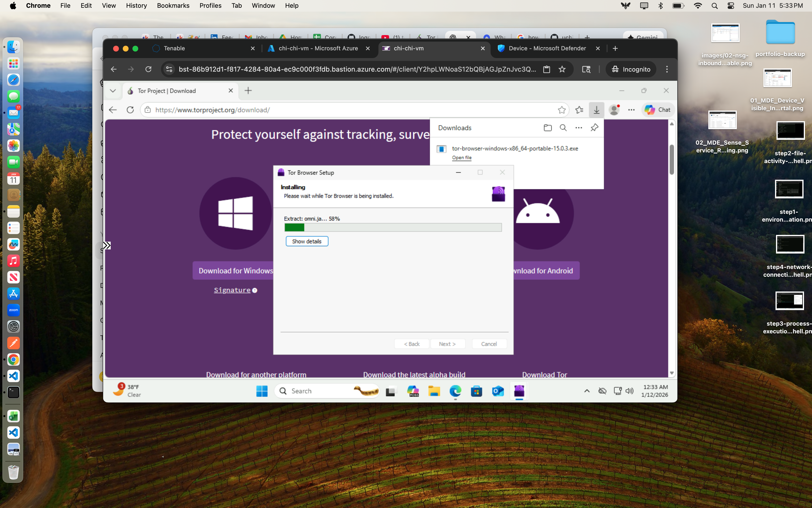Open Microsoft 365 Copilot taskbar icon
Image resolution: width=812 pixels, height=508 pixels.
tap(413, 391)
